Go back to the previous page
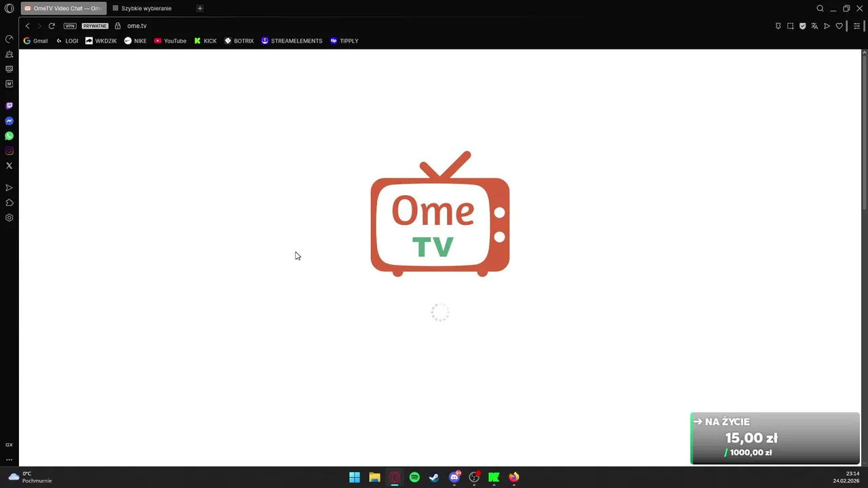868x488 pixels. tap(27, 26)
